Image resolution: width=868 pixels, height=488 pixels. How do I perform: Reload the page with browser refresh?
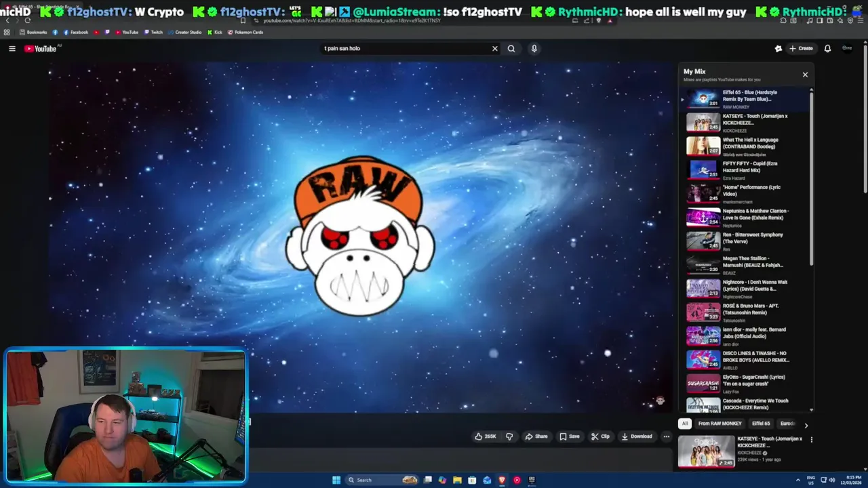click(27, 20)
